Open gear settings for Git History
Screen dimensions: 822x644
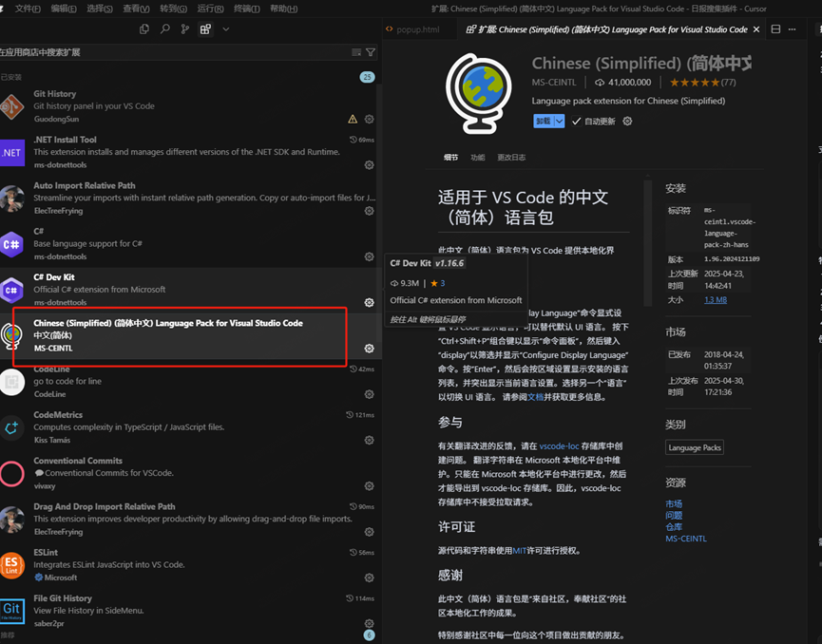pos(369,119)
